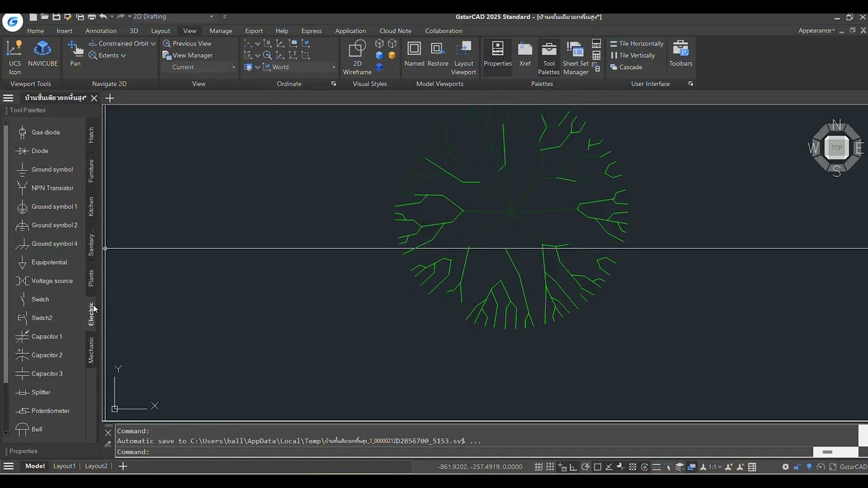Pick the Voltage source symbol
Image resolution: width=868 pixels, height=488 pixels.
[x=45, y=281]
